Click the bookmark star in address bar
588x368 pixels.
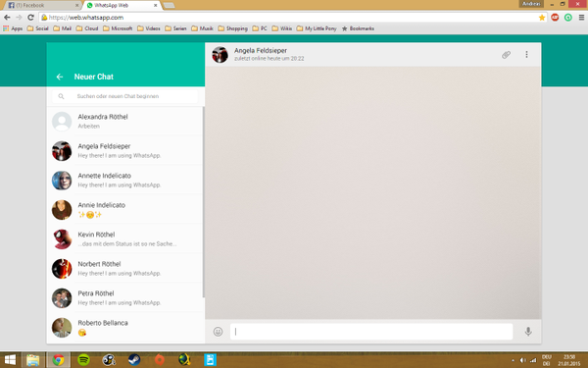542,18
